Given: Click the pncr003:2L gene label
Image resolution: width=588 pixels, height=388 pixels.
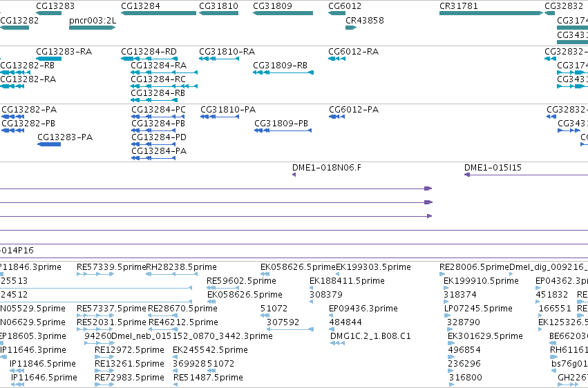Looking at the screenshot, I should tap(93, 20).
